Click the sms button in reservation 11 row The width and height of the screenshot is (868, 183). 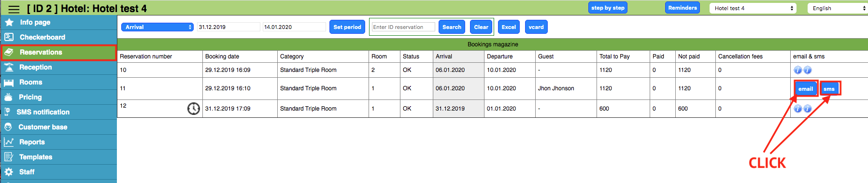click(x=829, y=89)
